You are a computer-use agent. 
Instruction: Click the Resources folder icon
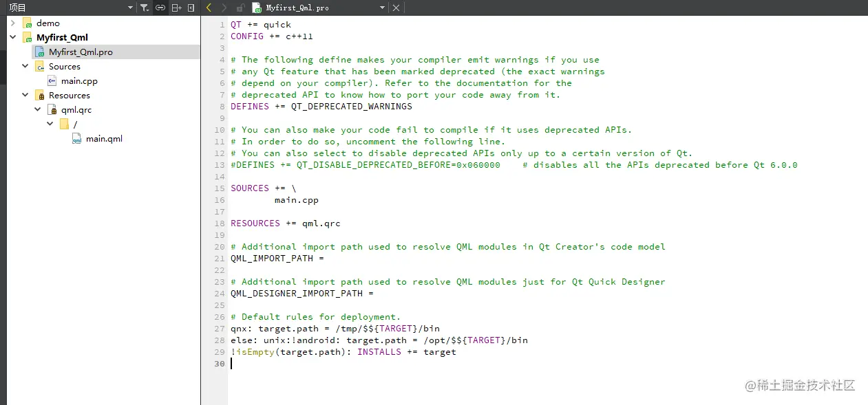[x=40, y=95]
